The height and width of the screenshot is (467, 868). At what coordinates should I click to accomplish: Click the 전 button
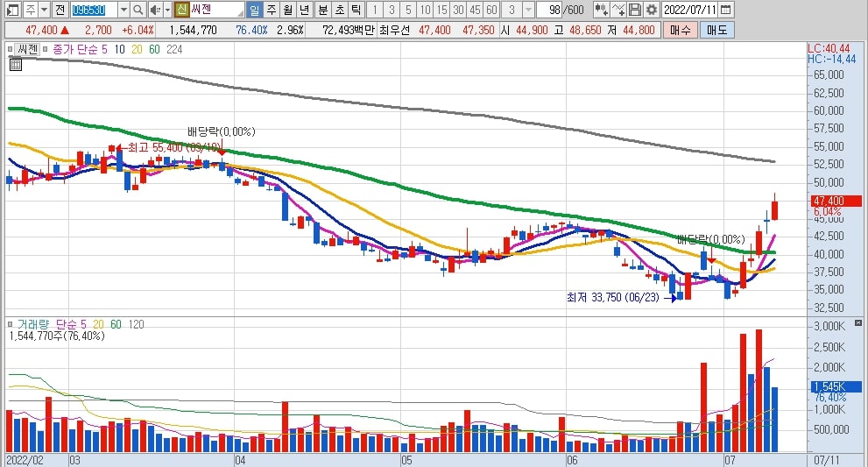pyautogui.click(x=60, y=10)
